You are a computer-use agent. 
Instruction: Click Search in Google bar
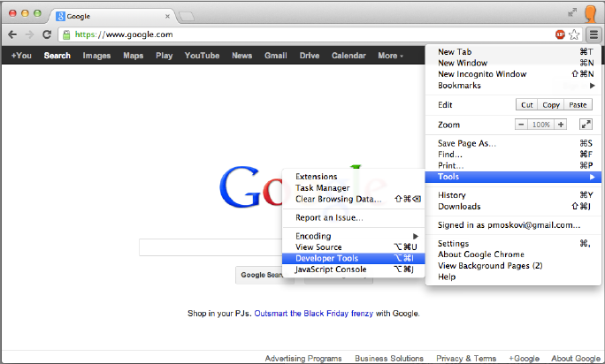tap(57, 56)
